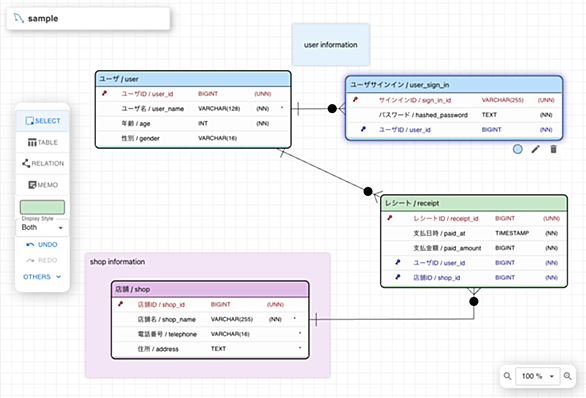This screenshot has height=398, width=586.
Task: Select the shop table header
Action: click(210, 289)
